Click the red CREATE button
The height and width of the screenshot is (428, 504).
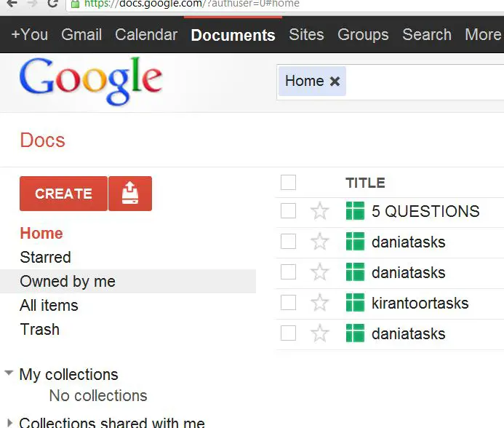(64, 194)
